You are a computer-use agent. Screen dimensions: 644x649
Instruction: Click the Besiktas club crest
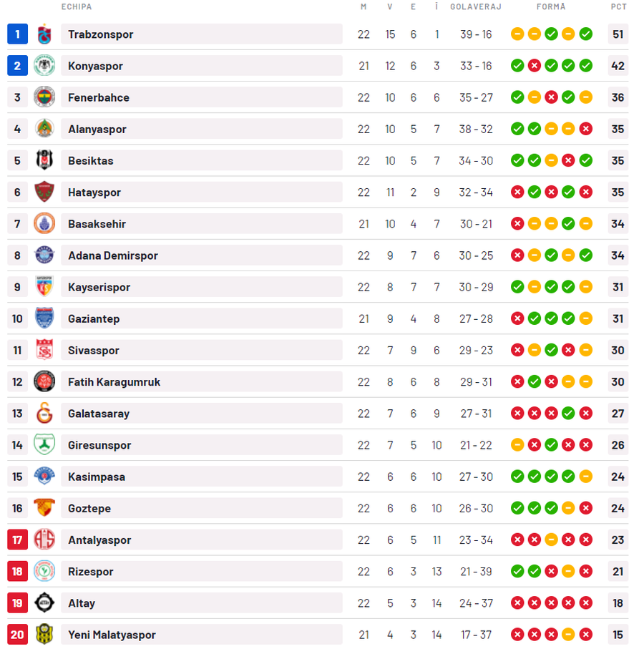(44, 160)
